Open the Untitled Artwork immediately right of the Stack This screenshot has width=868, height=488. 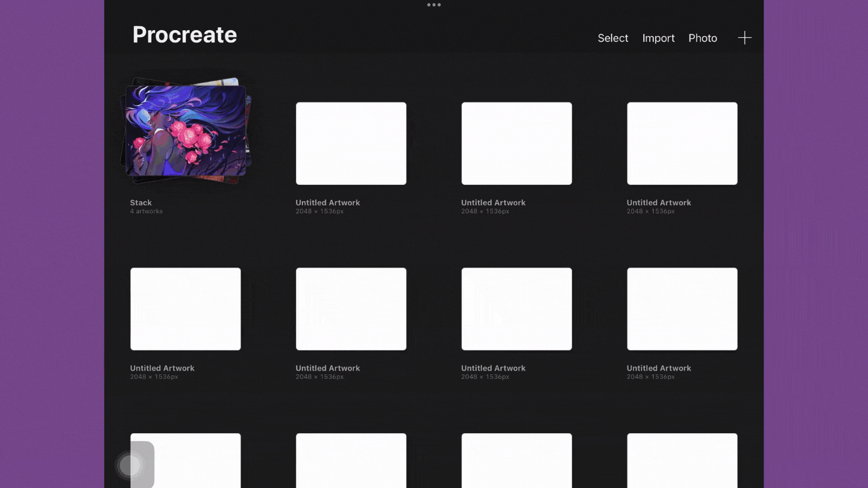pyautogui.click(x=351, y=143)
